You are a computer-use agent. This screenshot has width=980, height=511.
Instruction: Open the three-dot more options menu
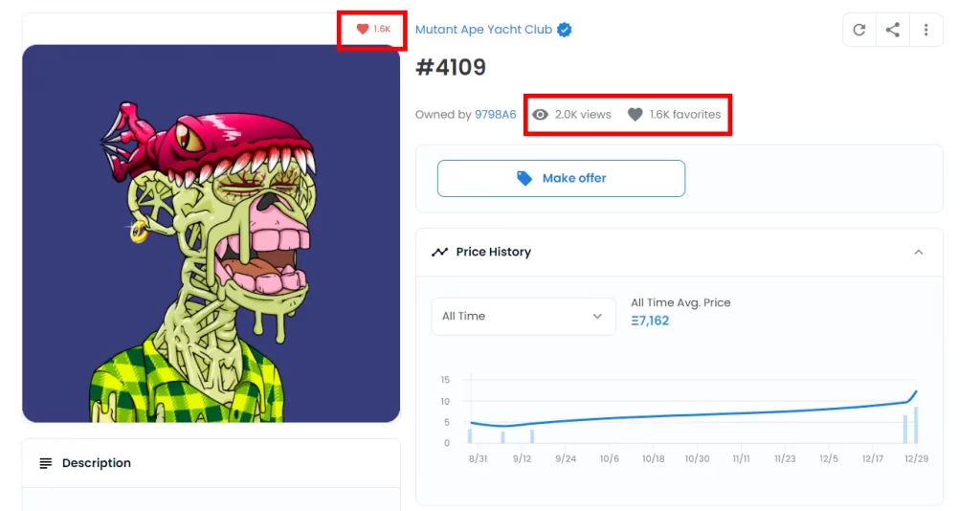click(926, 30)
